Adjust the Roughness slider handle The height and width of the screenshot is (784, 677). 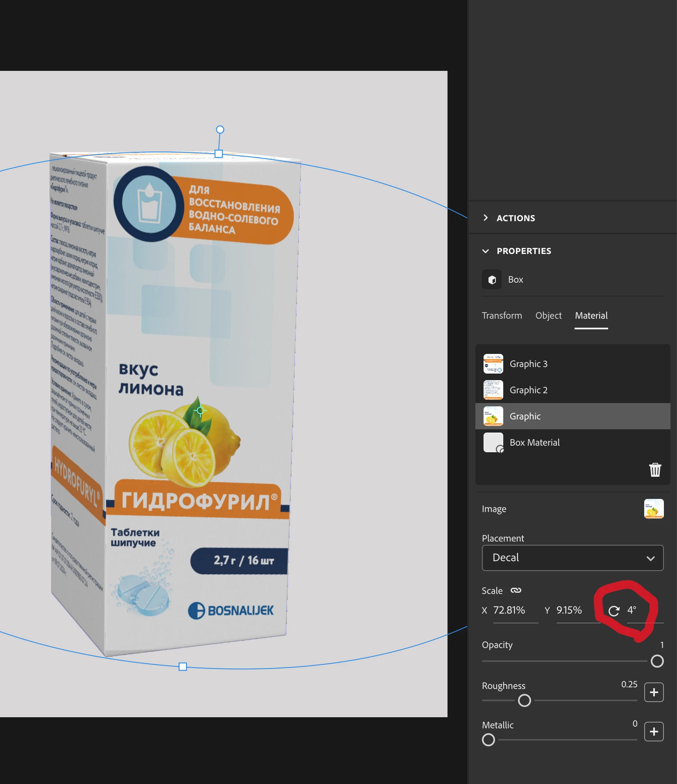click(524, 700)
